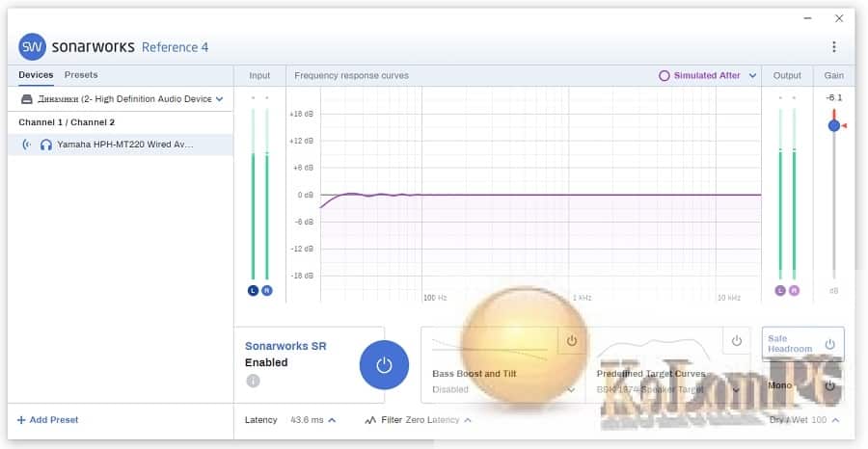This screenshot has width=868, height=449.
Task: Click the Output meter heading
Action: point(787,76)
